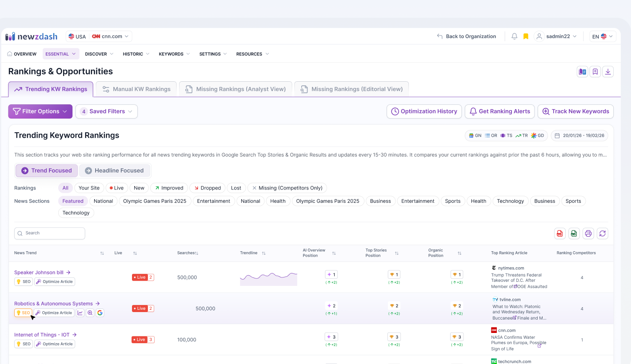Click the TS top stories indicator
This screenshot has width=631, height=364.
(x=507, y=135)
